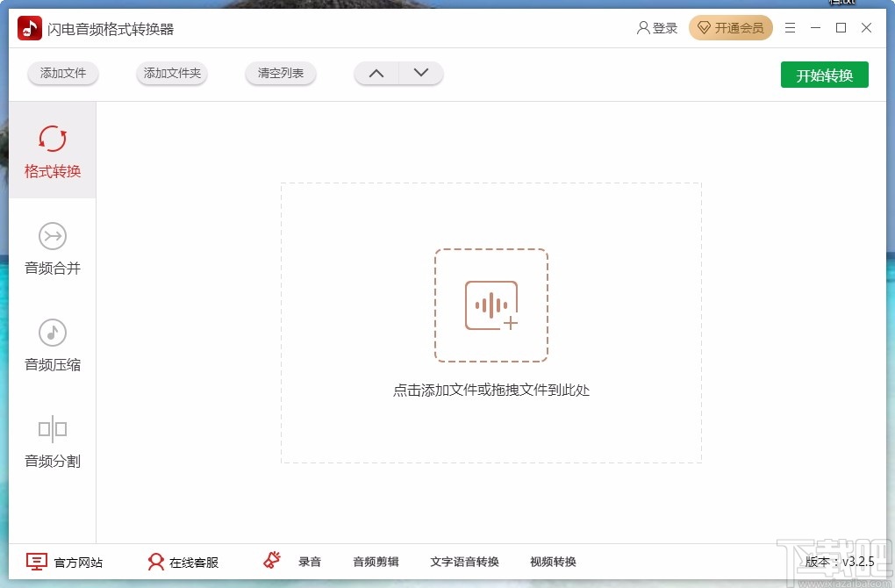This screenshot has height=588, width=895.
Task: Open the 在线客服 link
Action: click(194, 563)
